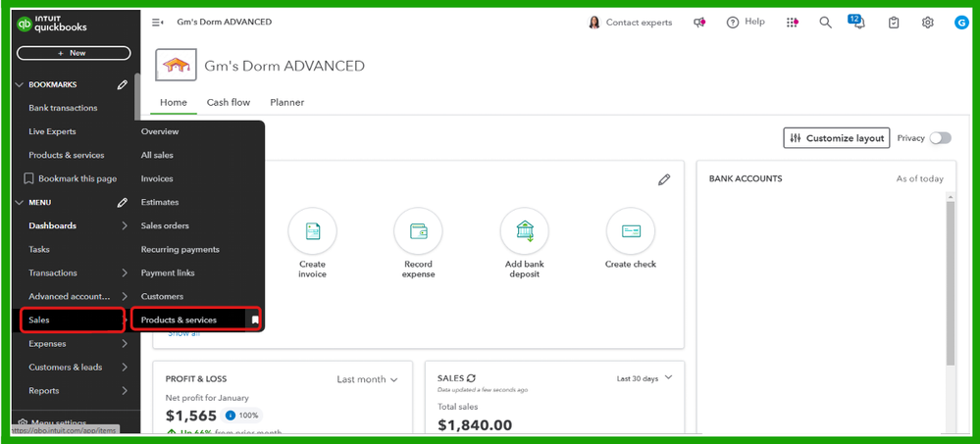The width and height of the screenshot is (980, 444).
Task: Open Bank transactions bookmark
Action: 63,108
